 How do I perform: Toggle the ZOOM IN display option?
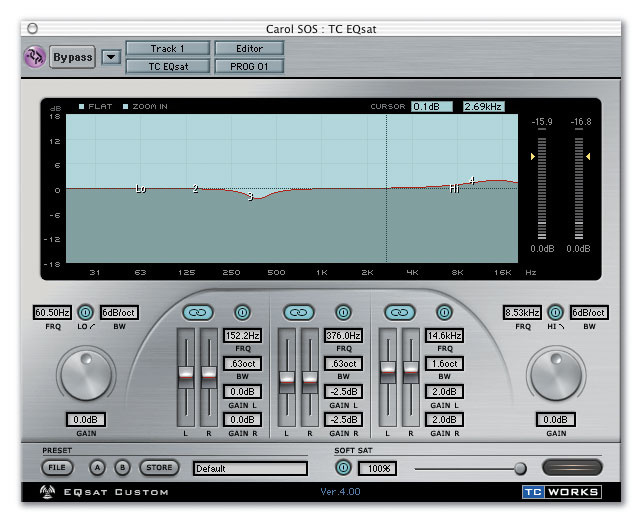[126, 106]
